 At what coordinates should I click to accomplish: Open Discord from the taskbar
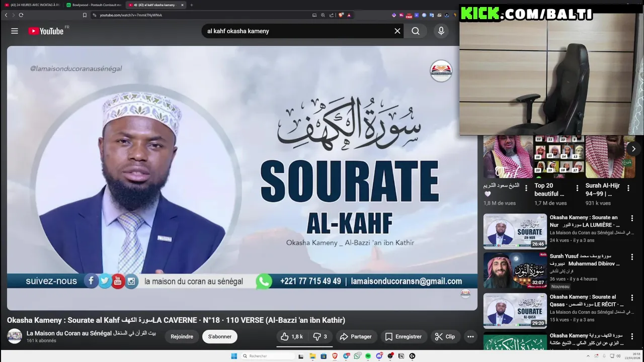379,356
